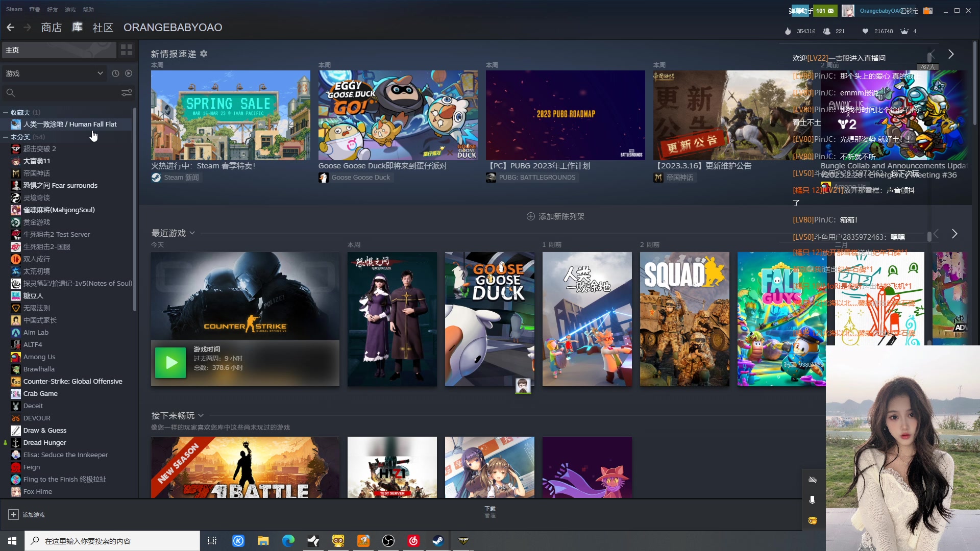Switch library to grid collections view

tap(126, 49)
